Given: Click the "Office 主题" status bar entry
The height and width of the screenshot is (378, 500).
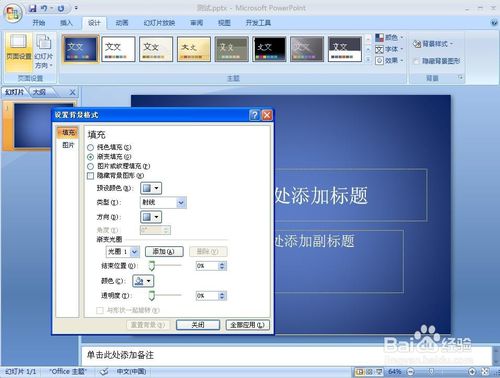Looking at the screenshot, I should (68, 371).
